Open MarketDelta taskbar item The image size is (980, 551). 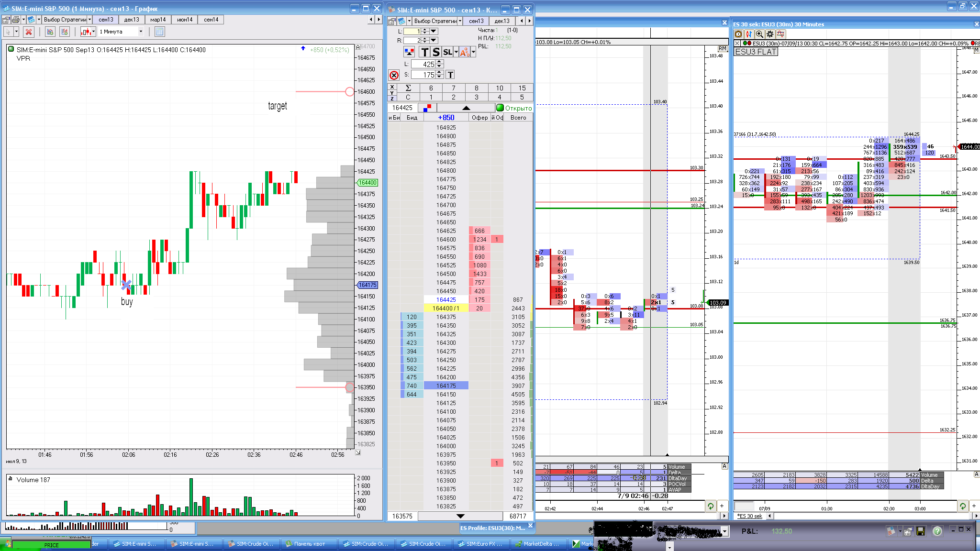[x=539, y=544]
